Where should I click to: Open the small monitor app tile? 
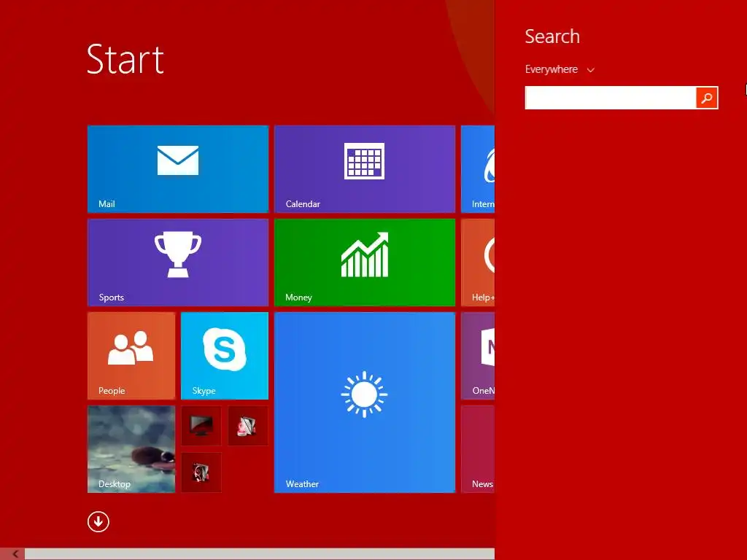coord(201,426)
